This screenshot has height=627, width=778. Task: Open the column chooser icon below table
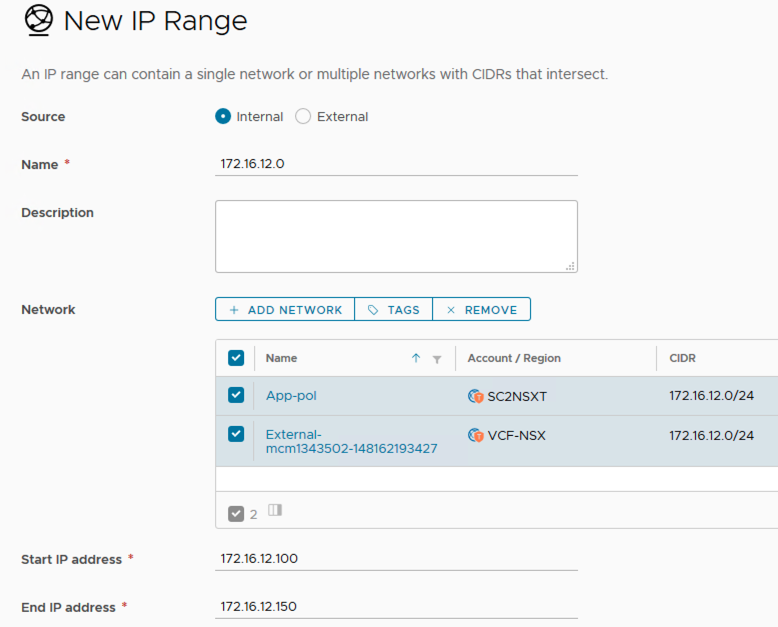(275, 510)
